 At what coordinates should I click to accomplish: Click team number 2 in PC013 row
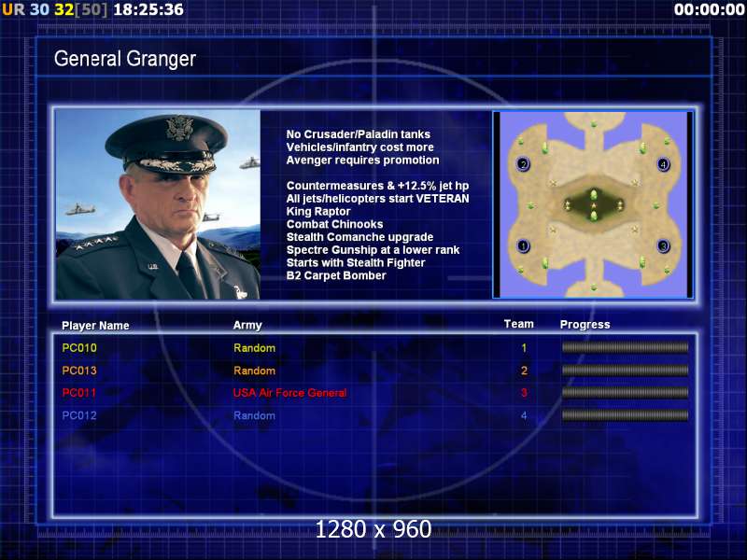(524, 371)
